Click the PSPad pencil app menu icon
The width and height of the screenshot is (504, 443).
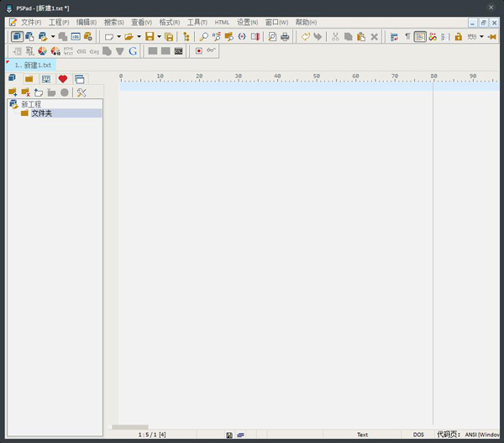tap(13, 22)
